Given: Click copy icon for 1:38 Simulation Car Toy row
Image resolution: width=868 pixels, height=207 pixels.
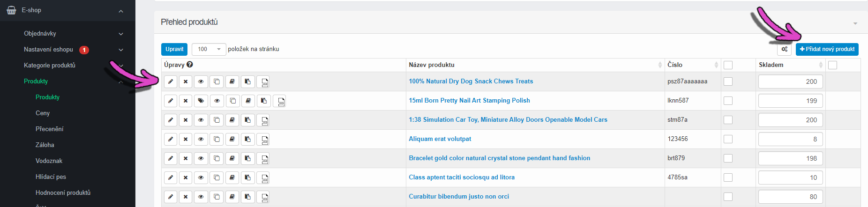Looking at the screenshot, I should click(x=217, y=120).
